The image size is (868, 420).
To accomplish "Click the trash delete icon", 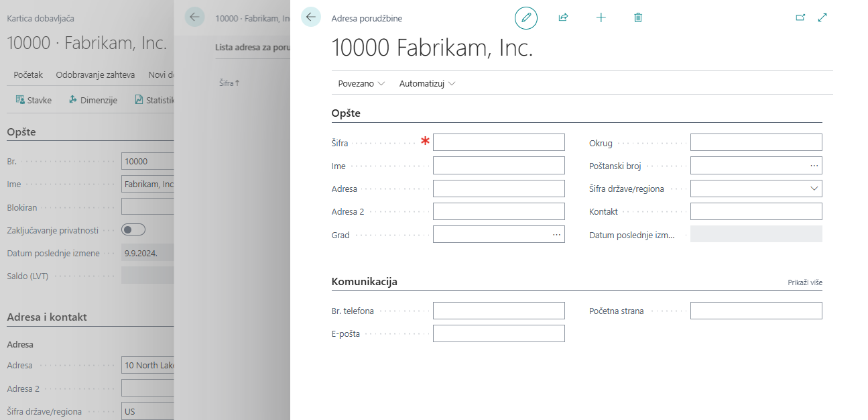I will (638, 18).
